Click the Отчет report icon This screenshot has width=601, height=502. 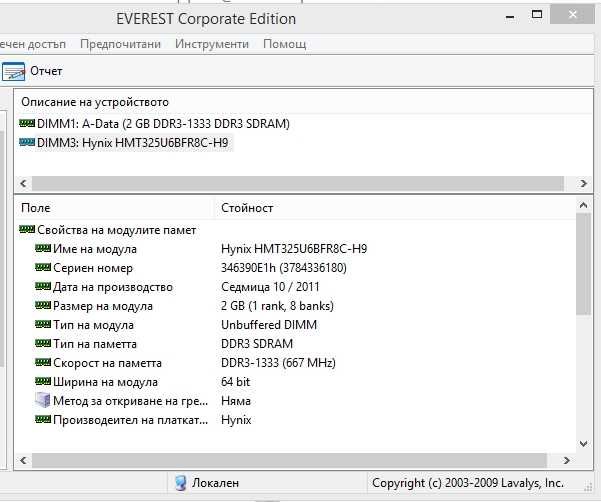pyautogui.click(x=13, y=72)
